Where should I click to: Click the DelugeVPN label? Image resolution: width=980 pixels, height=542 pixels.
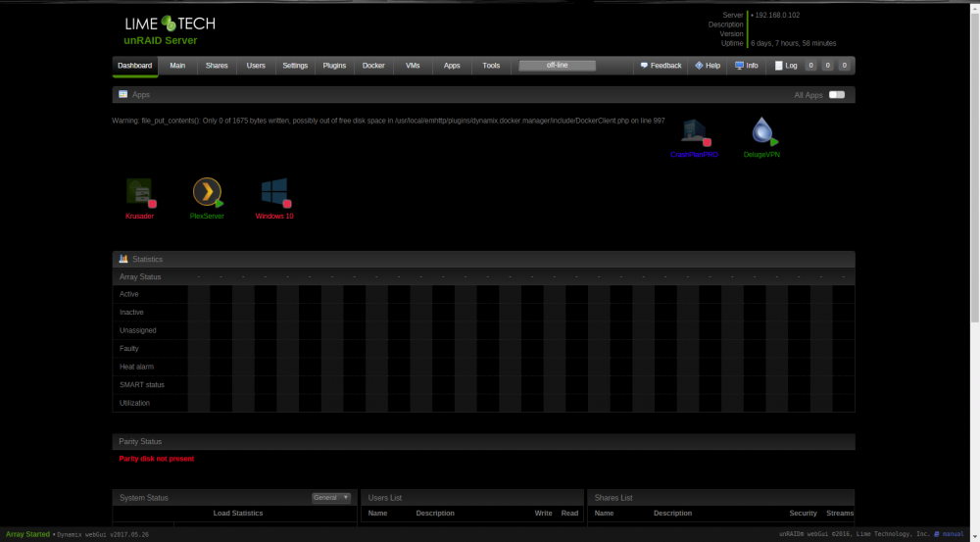761,155
